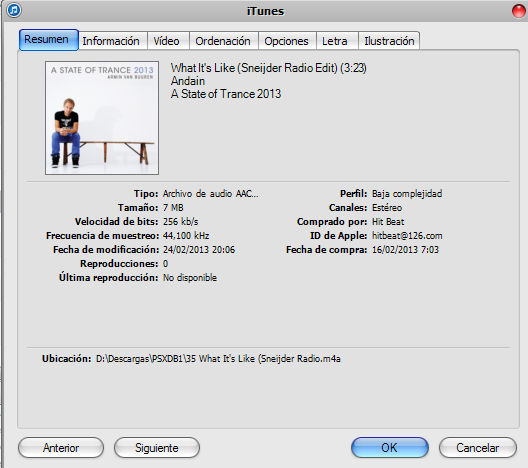Click the Tamaño value 7 MB
528x468 pixels.
(173, 207)
